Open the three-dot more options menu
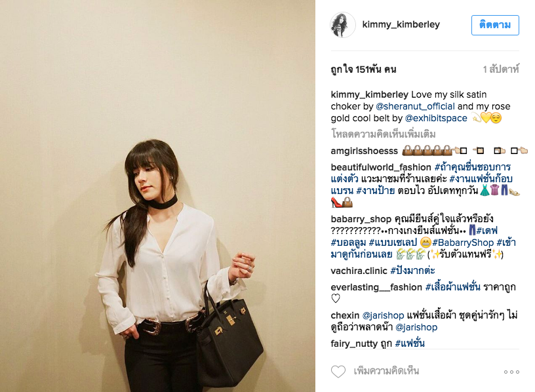Viewport: 535px width, 392px height. [511, 372]
